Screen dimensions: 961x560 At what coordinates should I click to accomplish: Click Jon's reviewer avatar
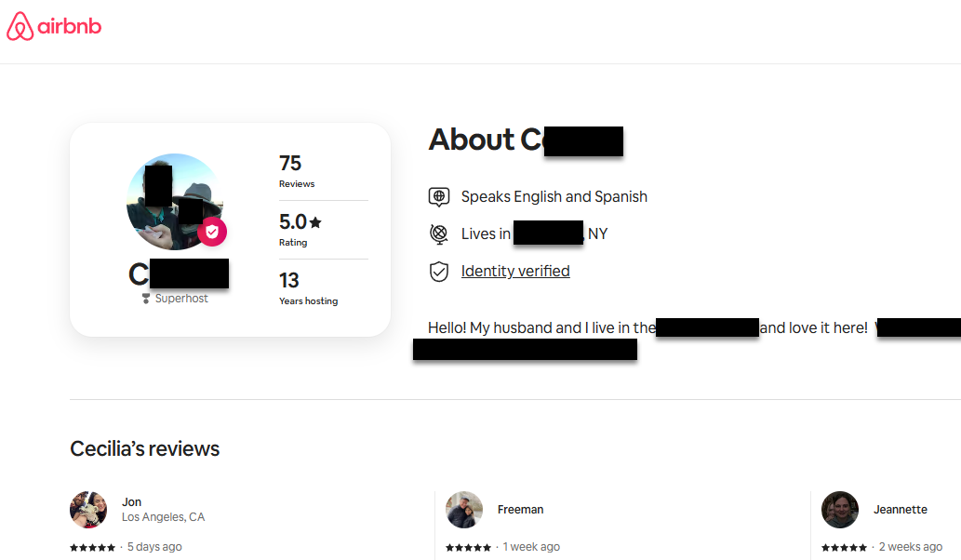tap(88, 510)
